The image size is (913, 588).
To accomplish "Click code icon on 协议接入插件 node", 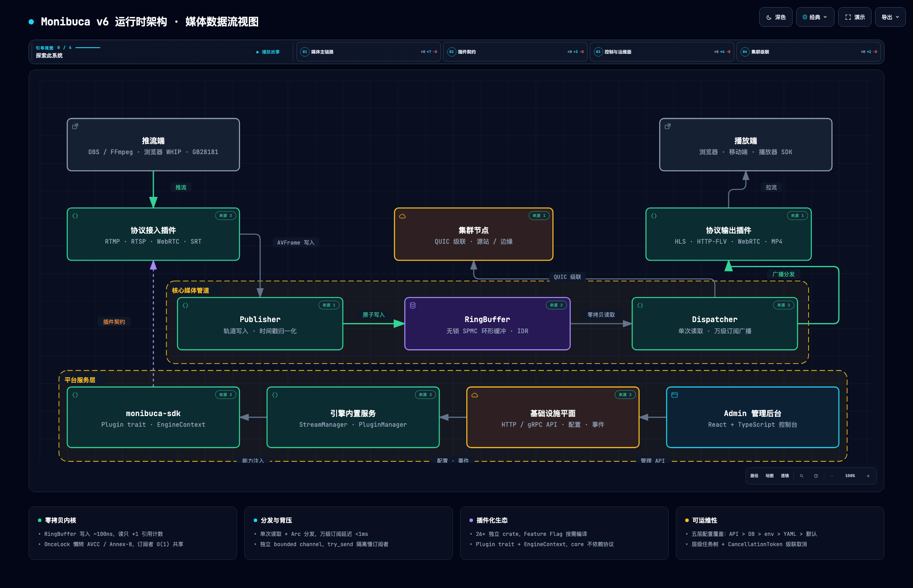I will tap(75, 216).
